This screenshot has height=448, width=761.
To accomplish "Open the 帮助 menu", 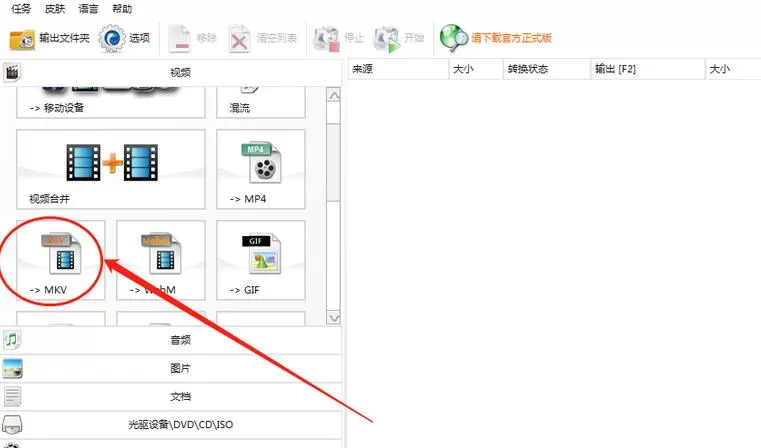I will click(122, 8).
